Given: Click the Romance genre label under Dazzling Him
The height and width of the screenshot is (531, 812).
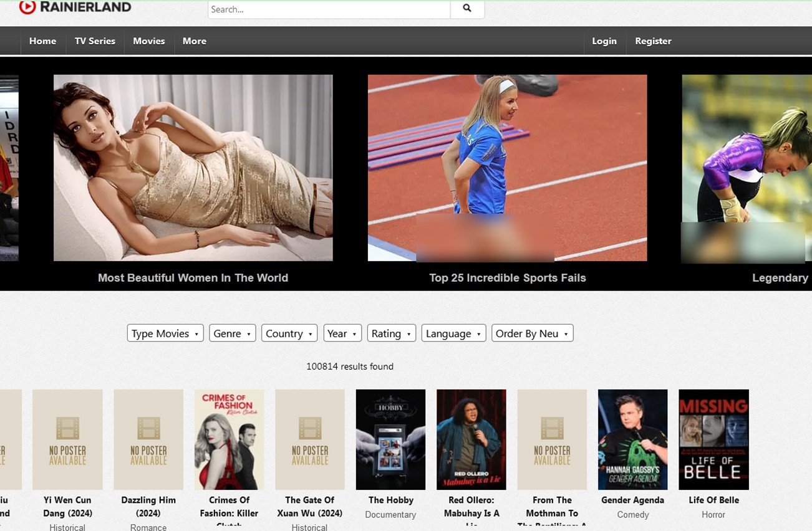Looking at the screenshot, I should point(148,527).
